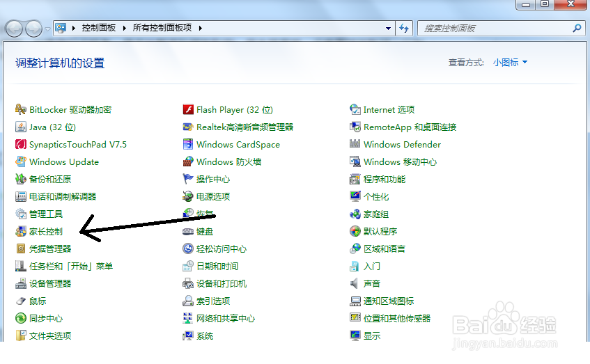This screenshot has width=590, height=364.
Task: Click the 鼠标 mouse icon
Action: tap(20, 301)
